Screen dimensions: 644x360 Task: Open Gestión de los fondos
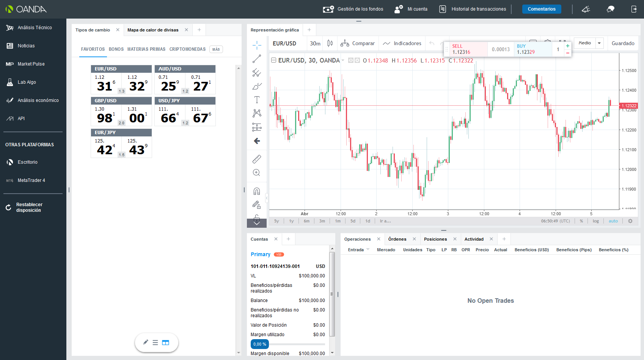point(353,9)
